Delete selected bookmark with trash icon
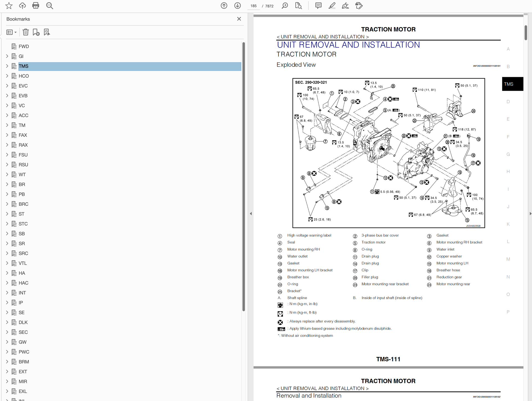The height and width of the screenshot is (401, 532). pyautogui.click(x=25, y=32)
